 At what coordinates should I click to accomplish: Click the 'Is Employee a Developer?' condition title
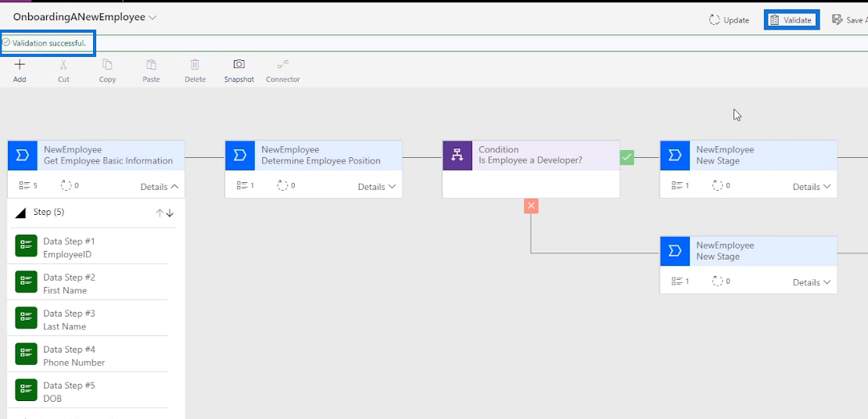click(x=530, y=161)
